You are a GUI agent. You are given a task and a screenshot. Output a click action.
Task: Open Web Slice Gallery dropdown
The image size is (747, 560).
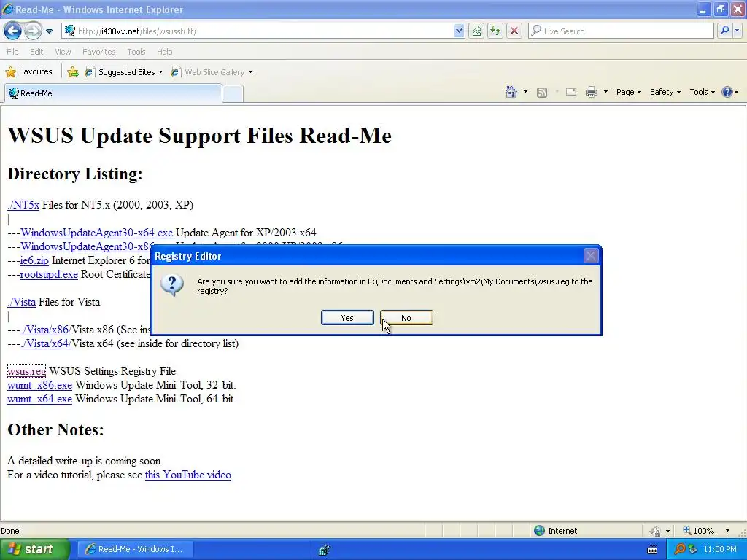(212, 72)
